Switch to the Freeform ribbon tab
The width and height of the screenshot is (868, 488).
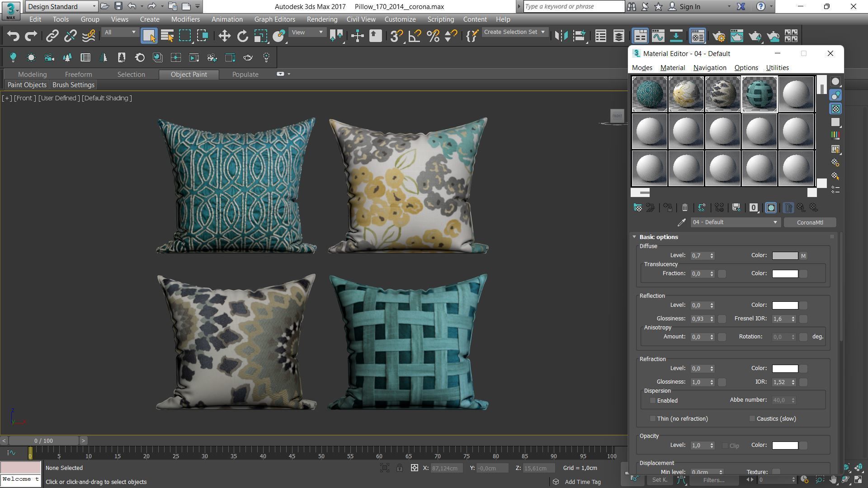(78, 75)
